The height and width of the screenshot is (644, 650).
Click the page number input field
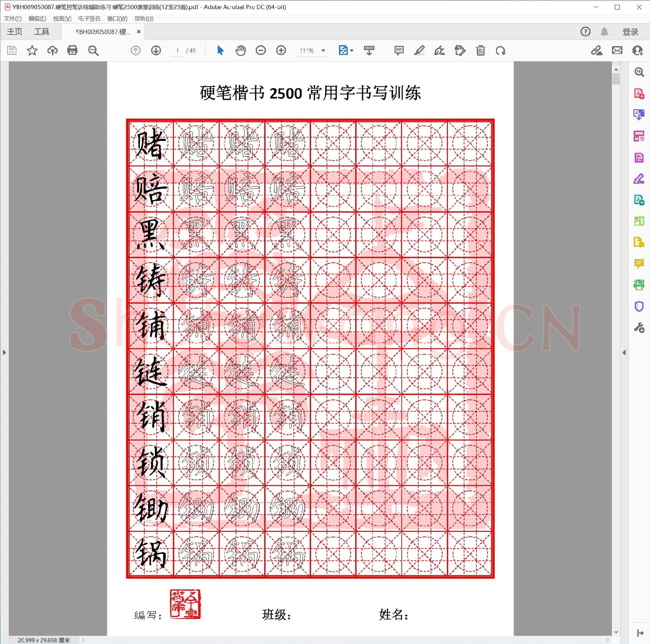[178, 50]
